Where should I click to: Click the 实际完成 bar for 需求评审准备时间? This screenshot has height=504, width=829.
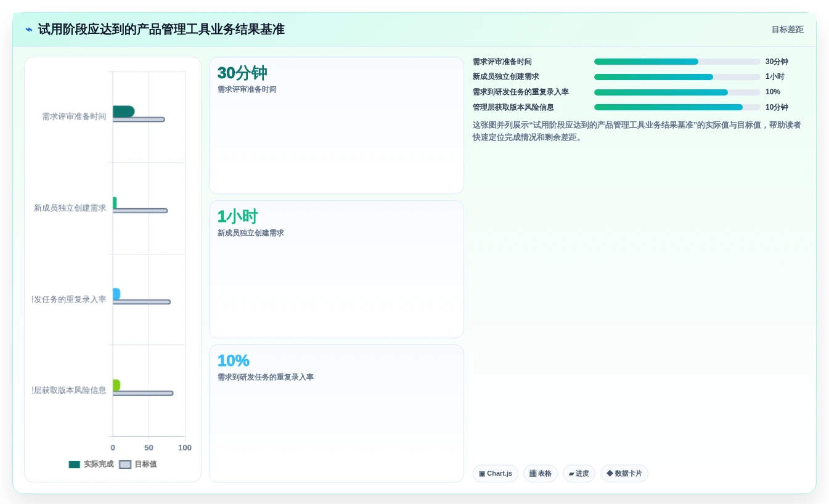(123, 112)
